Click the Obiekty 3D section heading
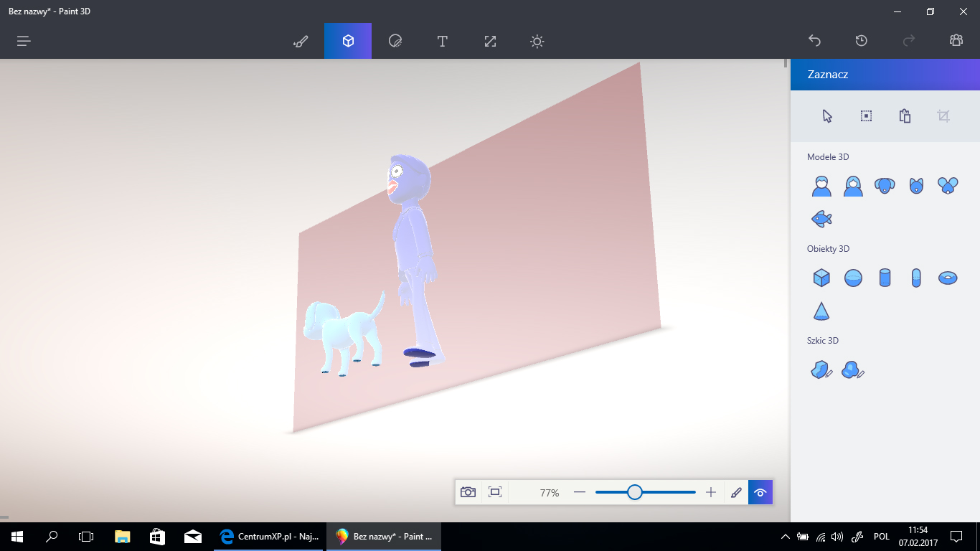980x551 pixels. coord(828,249)
